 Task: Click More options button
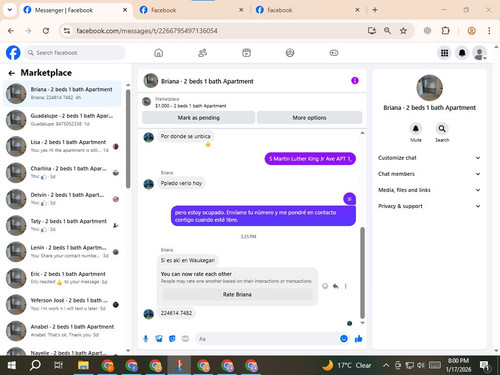coord(309,118)
